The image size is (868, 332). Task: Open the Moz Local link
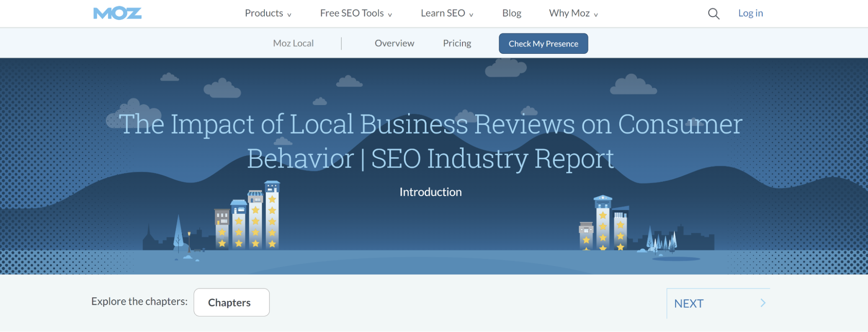pos(293,43)
